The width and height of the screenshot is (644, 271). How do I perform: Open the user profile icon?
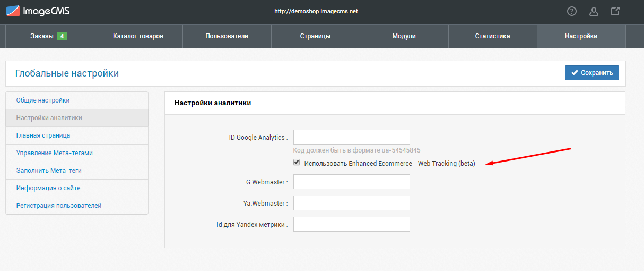pos(594,11)
